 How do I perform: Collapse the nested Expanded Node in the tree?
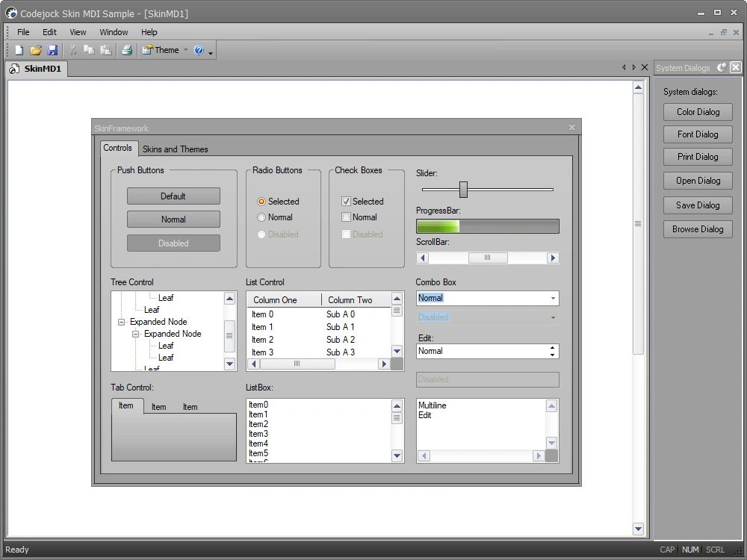(x=135, y=334)
